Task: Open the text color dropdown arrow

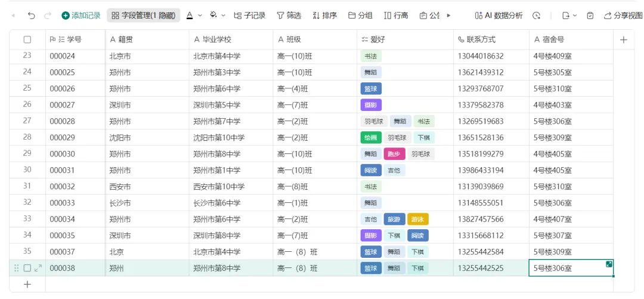Action: point(200,16)
